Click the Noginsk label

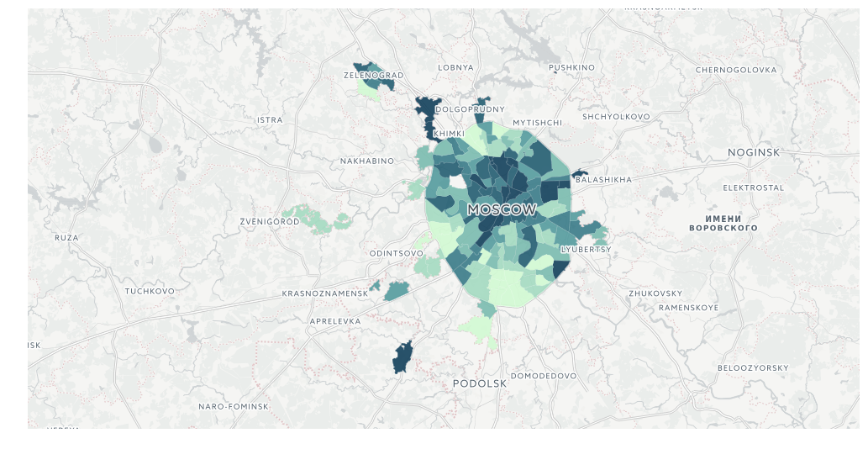(754, 152)
